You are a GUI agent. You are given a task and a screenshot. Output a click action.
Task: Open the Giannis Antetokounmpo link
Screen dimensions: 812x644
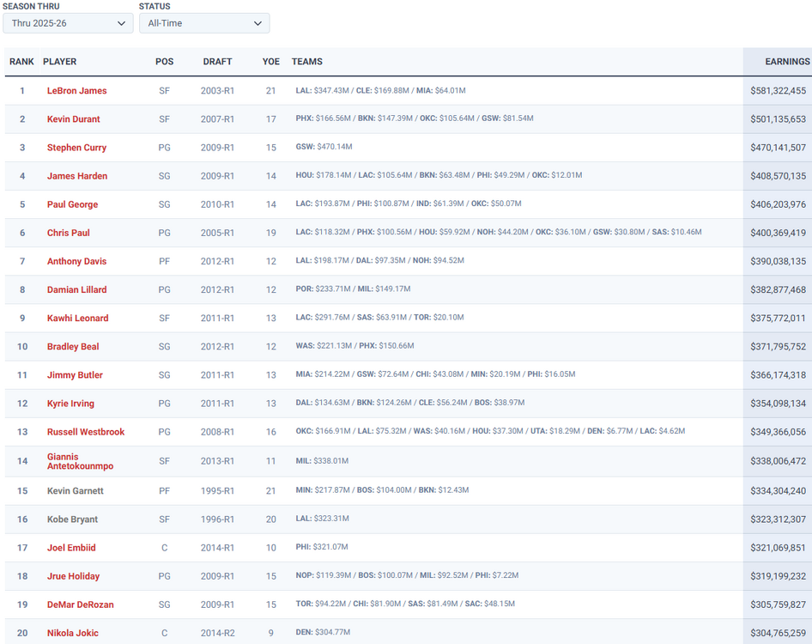80,461
